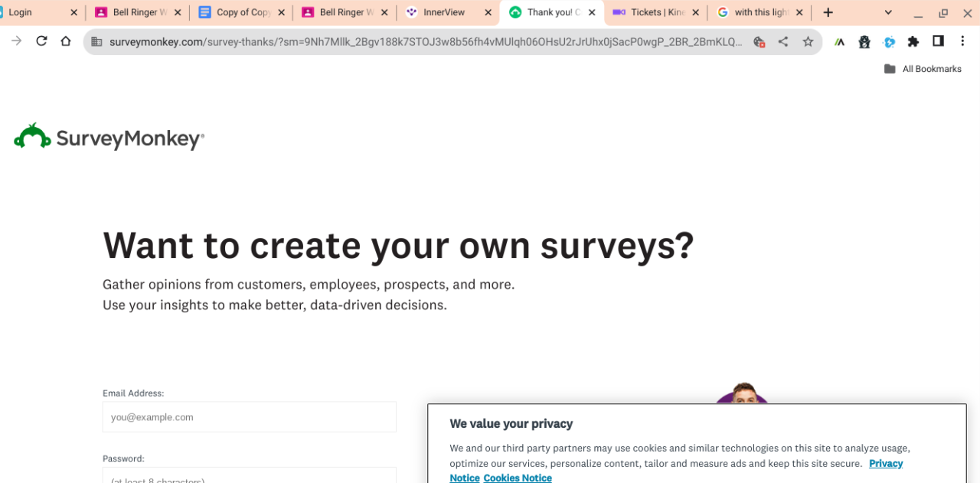Viewport: 980px width, 483px height.
Task: Open the browser side panel icon
Action: [938, 41]
